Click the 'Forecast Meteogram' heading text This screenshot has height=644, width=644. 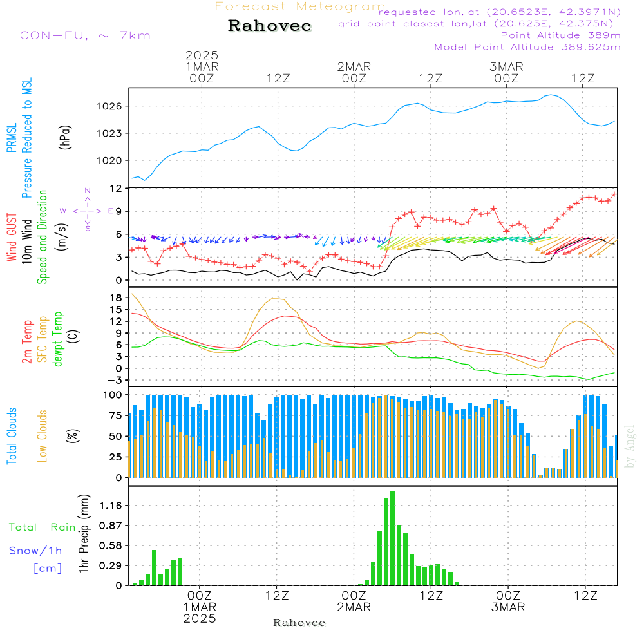click(300, 6)
